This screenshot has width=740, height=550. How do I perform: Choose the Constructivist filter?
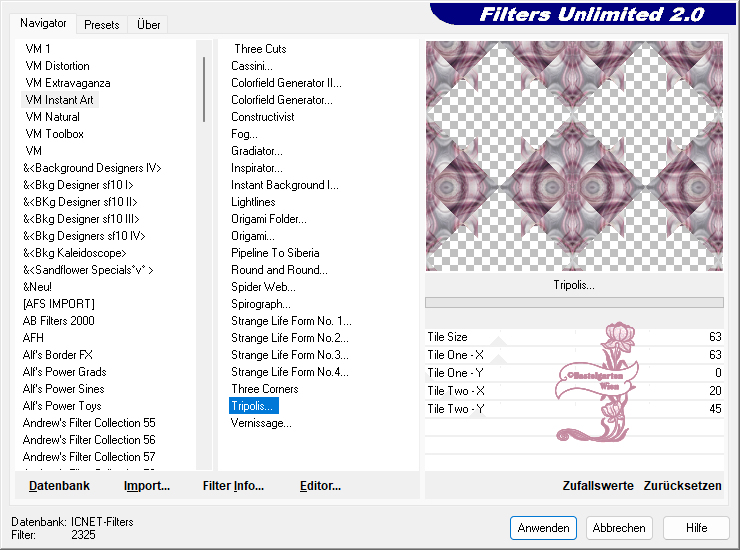262,117
